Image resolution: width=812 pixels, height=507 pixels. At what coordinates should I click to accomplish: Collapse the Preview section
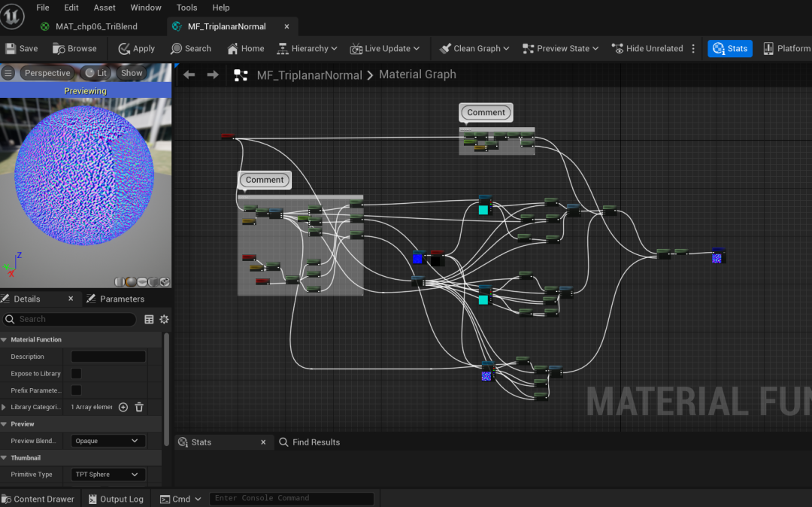(5, 424)
